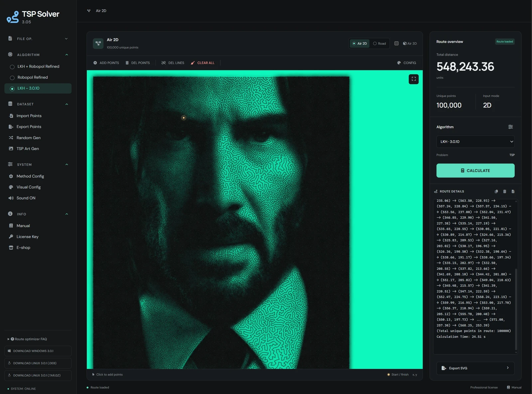The image size is (532, 394).
Task: Click the route details scrollbar
Action: click(516, 309)
